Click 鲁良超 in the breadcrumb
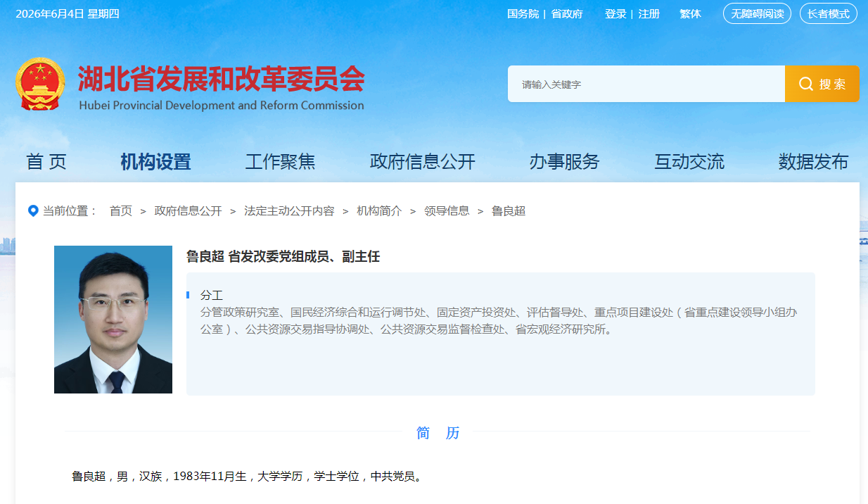Viewport: 868px width, 504px height. coord(509,210)
